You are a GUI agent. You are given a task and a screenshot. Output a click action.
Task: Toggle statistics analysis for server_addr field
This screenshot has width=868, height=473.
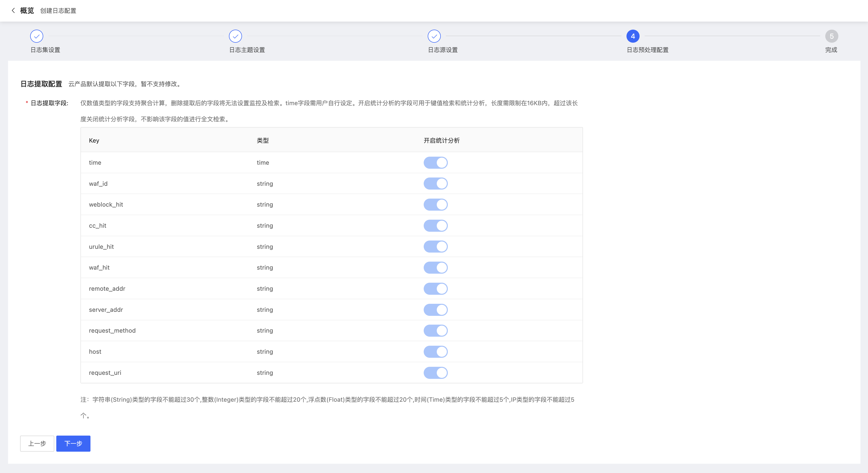[435, 310]
